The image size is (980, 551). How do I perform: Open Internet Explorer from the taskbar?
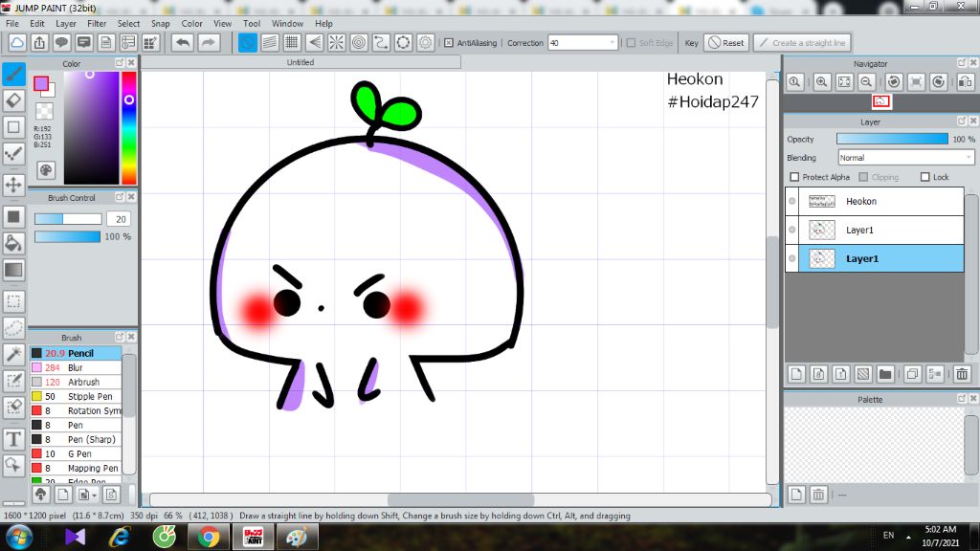(120, 538)
